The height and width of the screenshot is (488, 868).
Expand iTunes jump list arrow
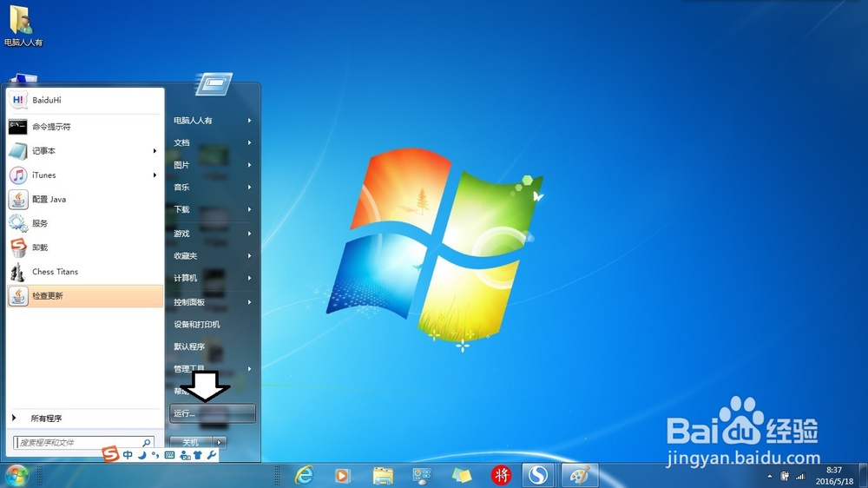pos(155,175)
